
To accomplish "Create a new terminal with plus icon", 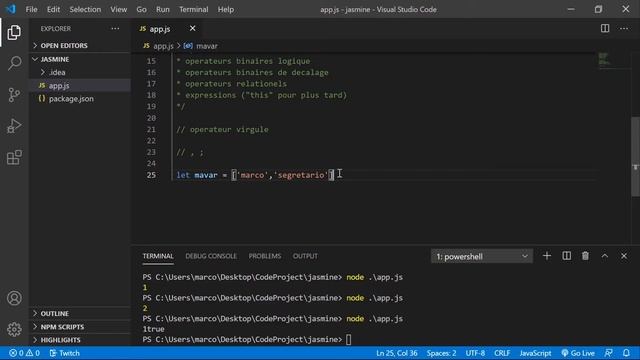I will 547,256.
